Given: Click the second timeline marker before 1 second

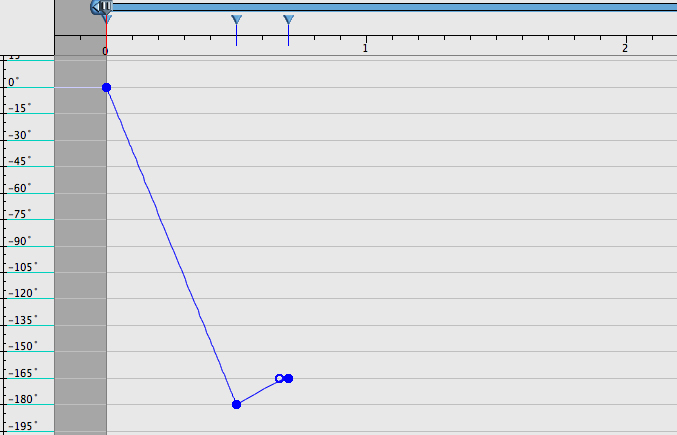Looking at the screenshot, I should (236, 20).
